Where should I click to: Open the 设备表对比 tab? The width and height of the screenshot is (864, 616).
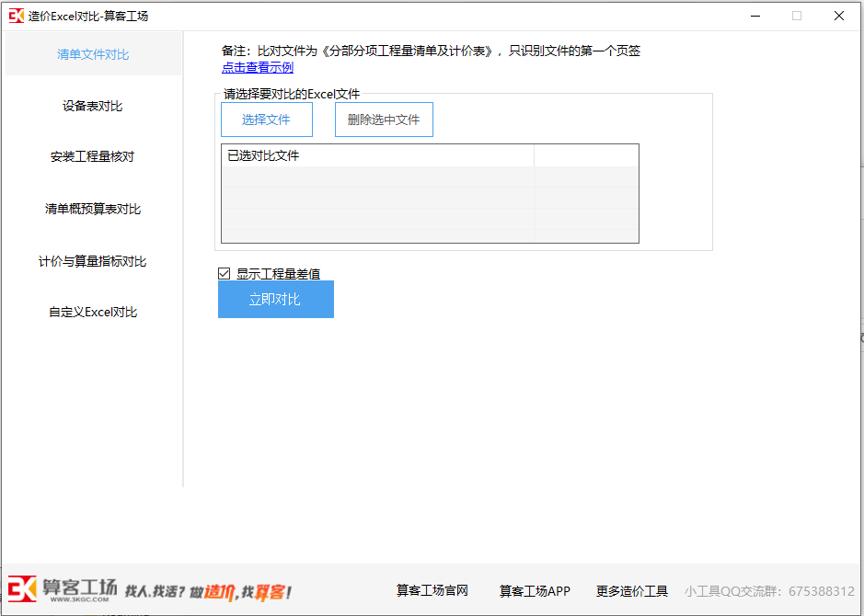coord(93,106)
